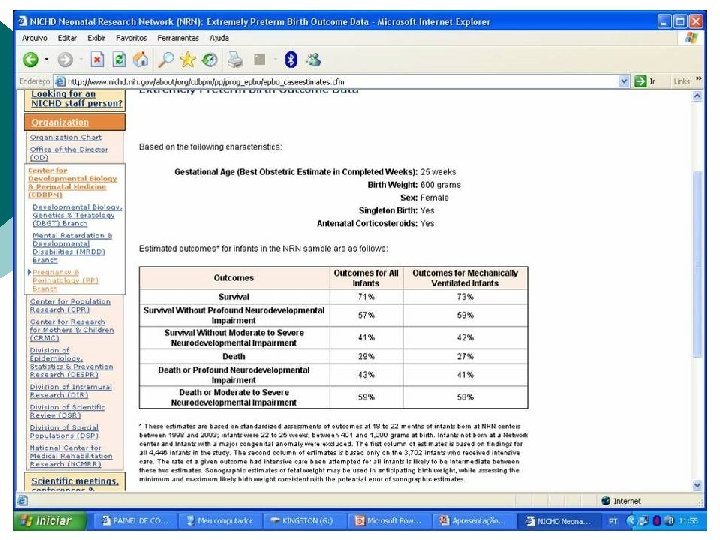Click the grey Edit toolbar icon
Image resolution: width=720 pixels, height=540 pixels.
(259, 59)
